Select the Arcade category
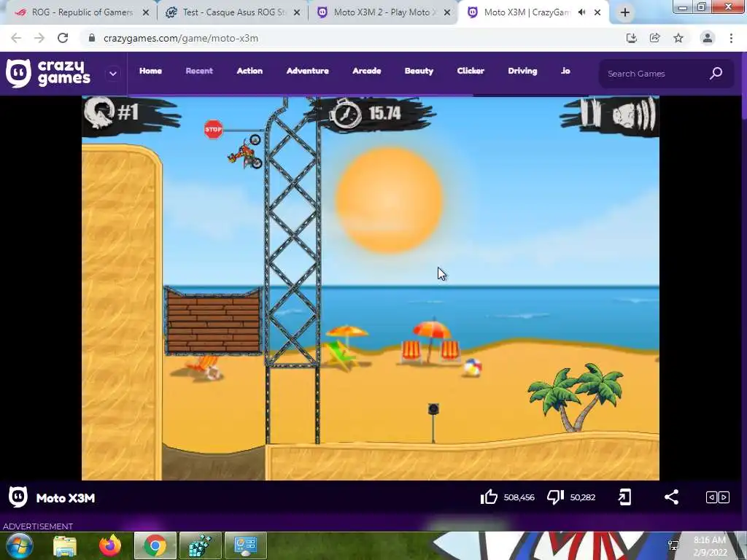Image resolution: width=747 pixels, height=560 pixels. (x=367, y=71)
